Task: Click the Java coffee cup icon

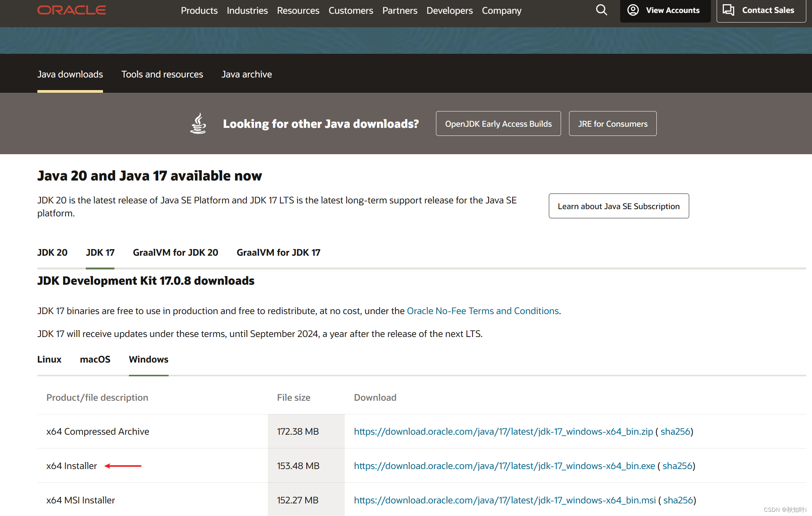Action: coord(198,123)
